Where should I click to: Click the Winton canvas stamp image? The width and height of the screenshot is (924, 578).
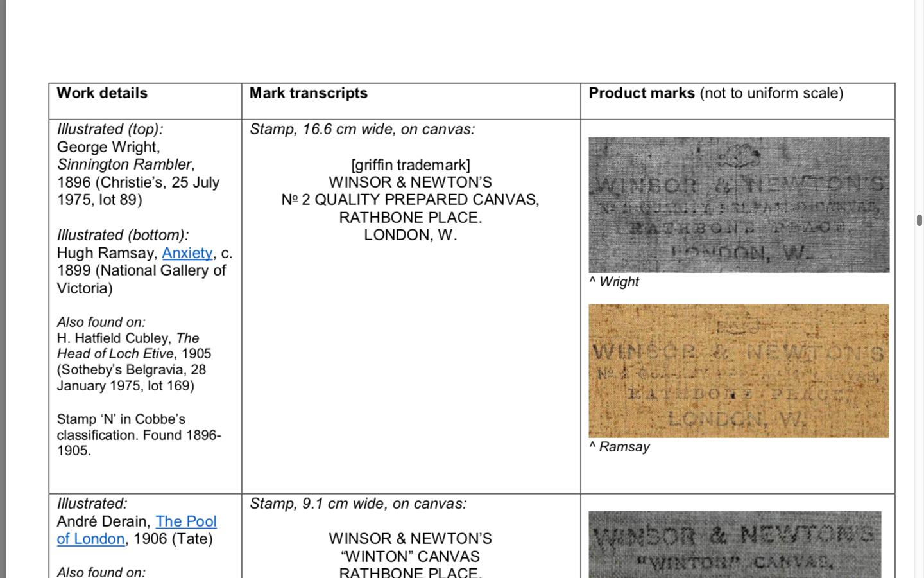[x=734, y=544]
